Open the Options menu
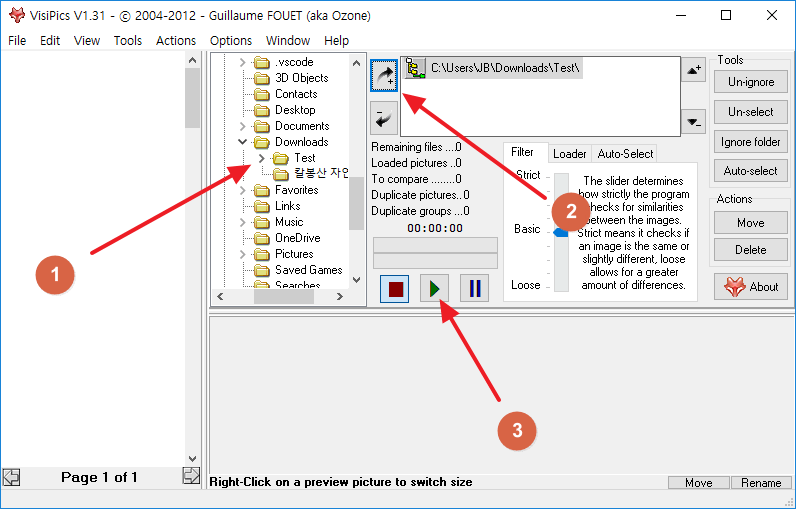 pyautogui.click(x=230, y=41)
